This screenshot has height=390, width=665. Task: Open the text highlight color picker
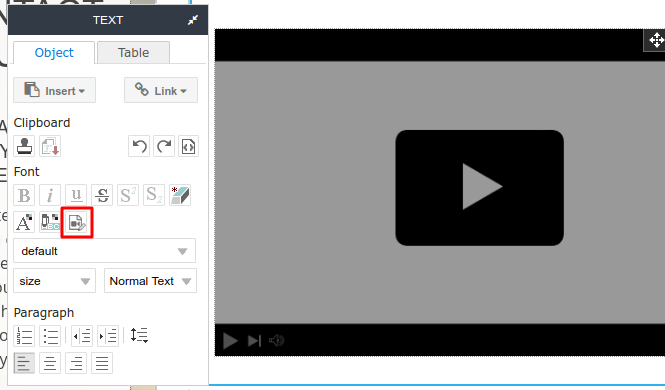(x=50, y=222)
